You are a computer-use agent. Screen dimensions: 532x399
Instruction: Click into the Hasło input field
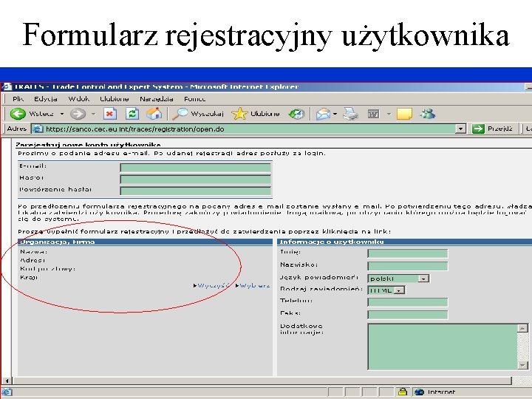point(195,179)
